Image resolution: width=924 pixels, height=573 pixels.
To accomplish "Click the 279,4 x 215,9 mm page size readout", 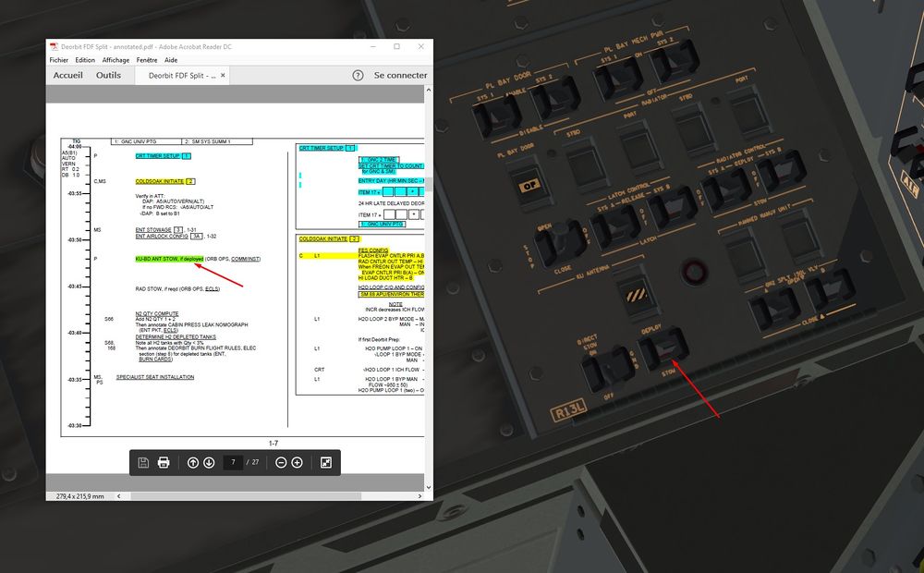I will coord(80,496).
